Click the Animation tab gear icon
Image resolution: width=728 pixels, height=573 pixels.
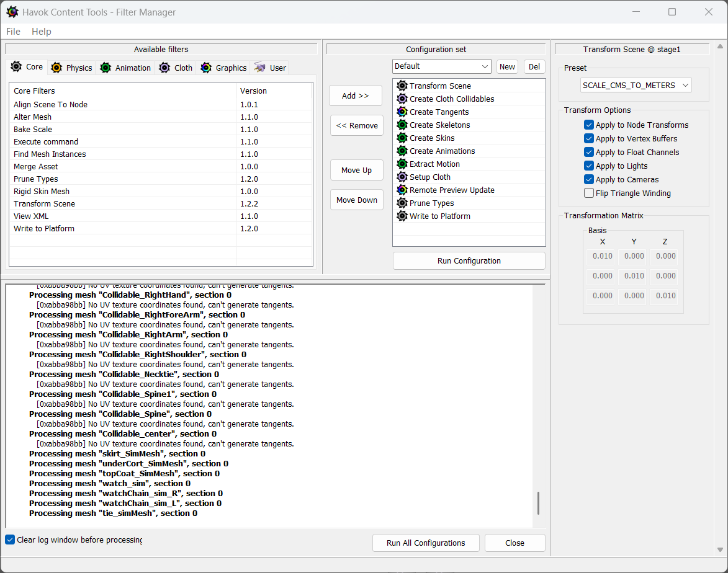(x=106, y=68)
